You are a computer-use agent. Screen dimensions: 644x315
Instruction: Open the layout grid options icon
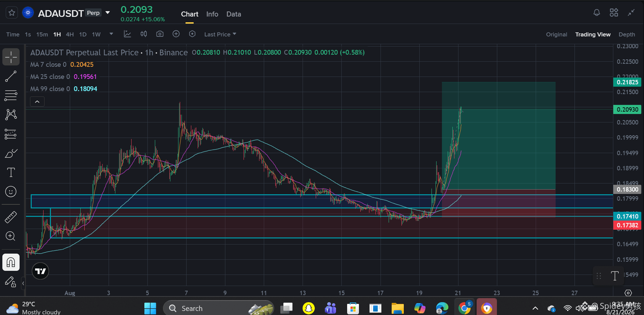[614, 13]
